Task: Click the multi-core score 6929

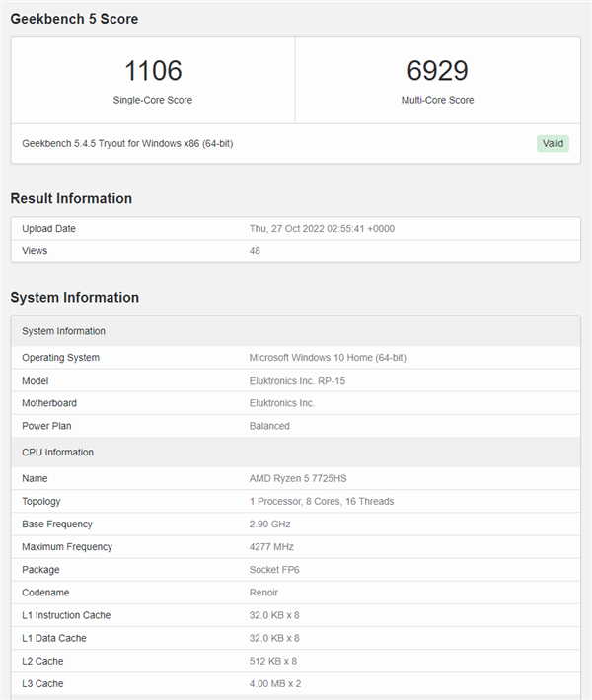Action: pos(437,71)
